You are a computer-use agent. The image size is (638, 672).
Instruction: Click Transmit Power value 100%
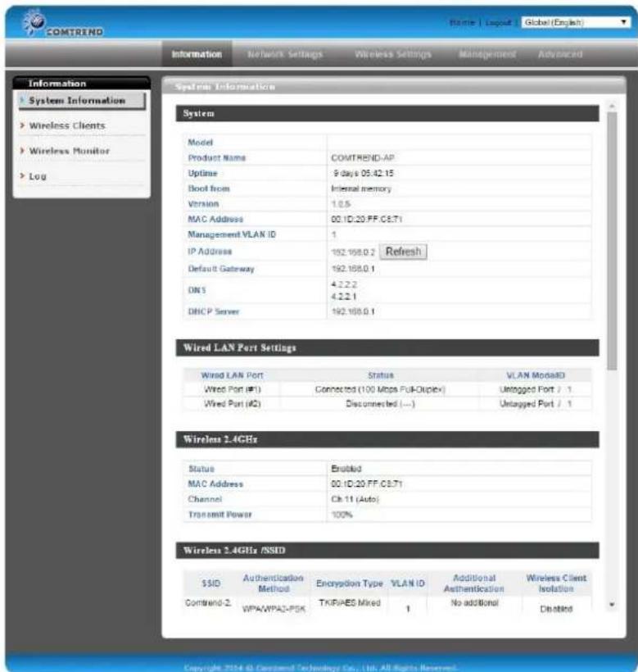pyautogui.click(x=342, y=515)
